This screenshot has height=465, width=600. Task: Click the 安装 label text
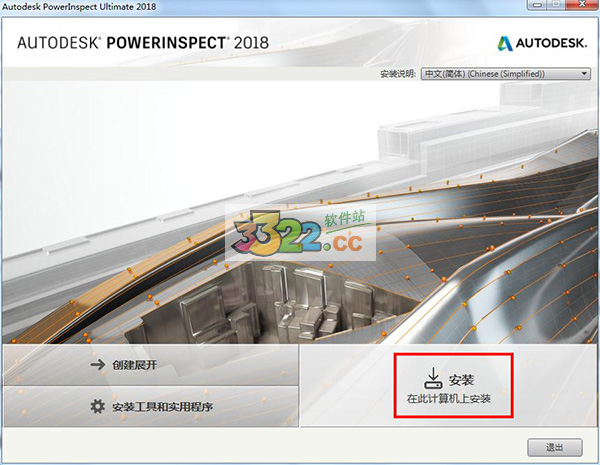tap(461, 380)
